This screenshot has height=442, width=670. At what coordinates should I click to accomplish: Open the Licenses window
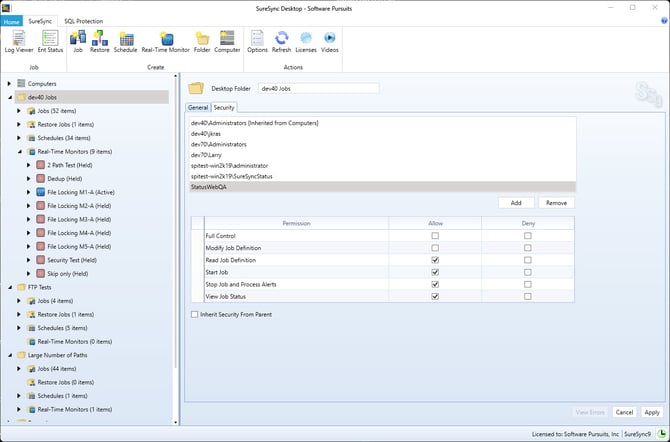tap(306, 42)
